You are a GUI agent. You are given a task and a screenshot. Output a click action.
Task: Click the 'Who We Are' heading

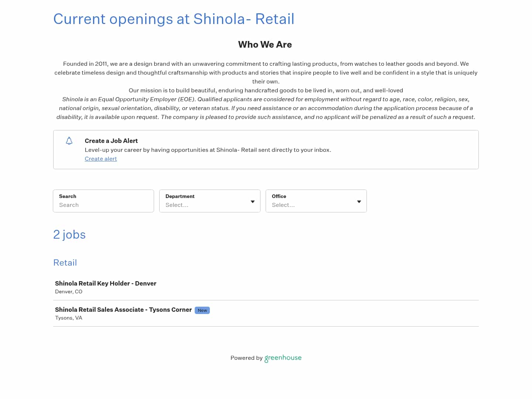point(265,45)
